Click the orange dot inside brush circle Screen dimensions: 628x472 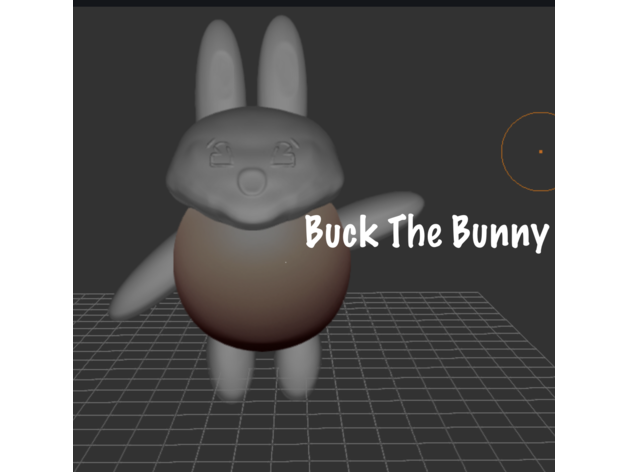541,152
